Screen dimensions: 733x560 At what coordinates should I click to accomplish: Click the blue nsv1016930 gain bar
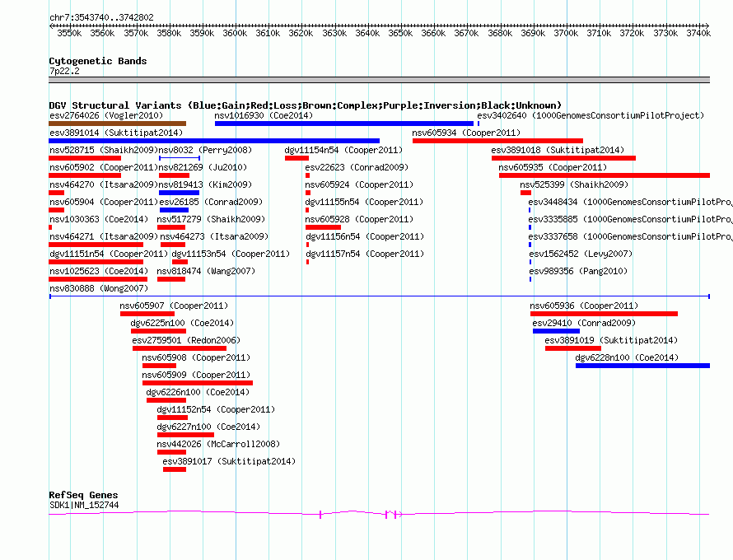tap(344, 124)
